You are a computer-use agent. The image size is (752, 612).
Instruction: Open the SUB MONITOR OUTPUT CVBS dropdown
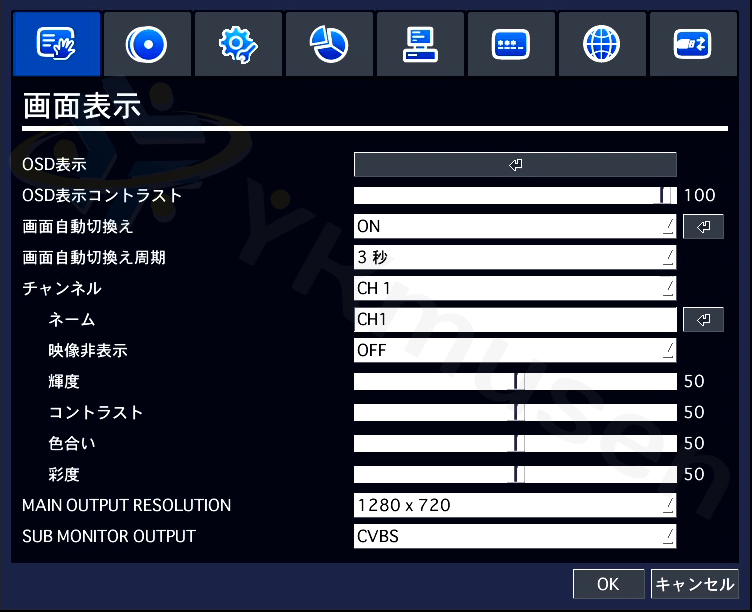tap(515, 537)
